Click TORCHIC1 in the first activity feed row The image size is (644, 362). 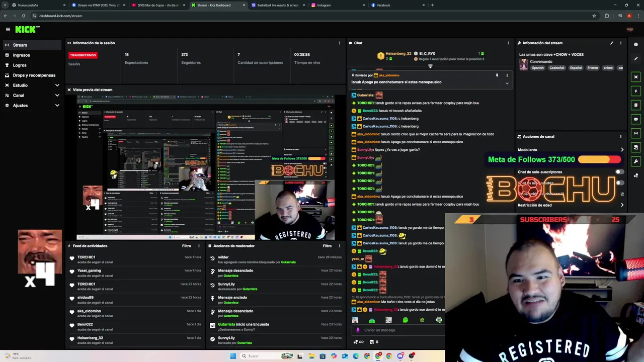pyautogui.click(x=86, y=257)
